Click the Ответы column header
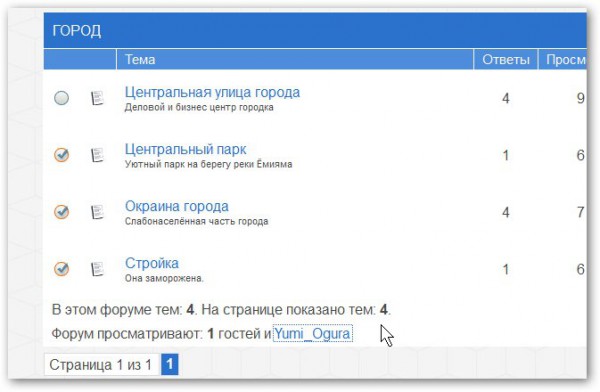 pyautogui.click(x=506, y=60)
